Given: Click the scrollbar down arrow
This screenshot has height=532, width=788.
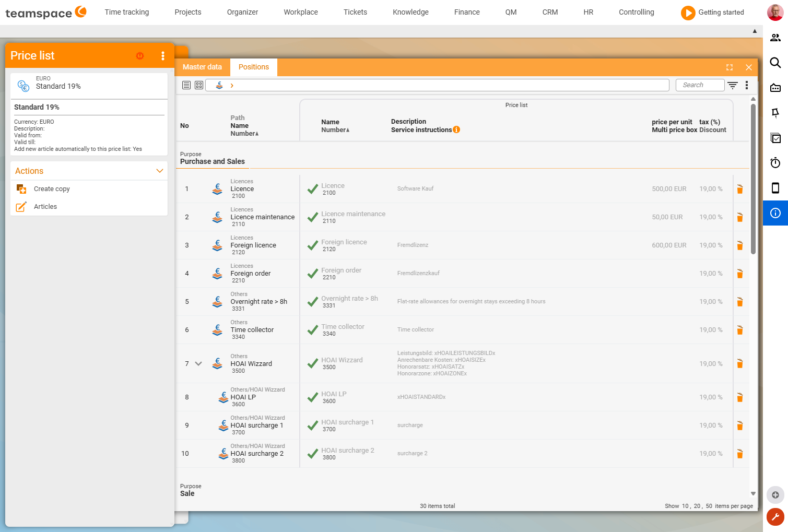Looking at the screenshot, I should click(753, 493).
